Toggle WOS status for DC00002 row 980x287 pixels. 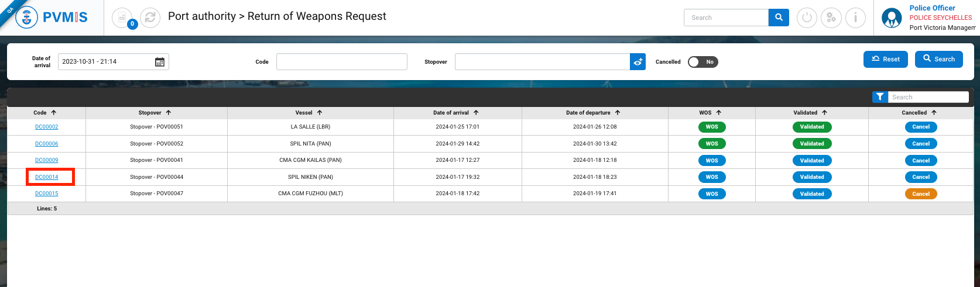pyautogui.click(x=711, y=127)
